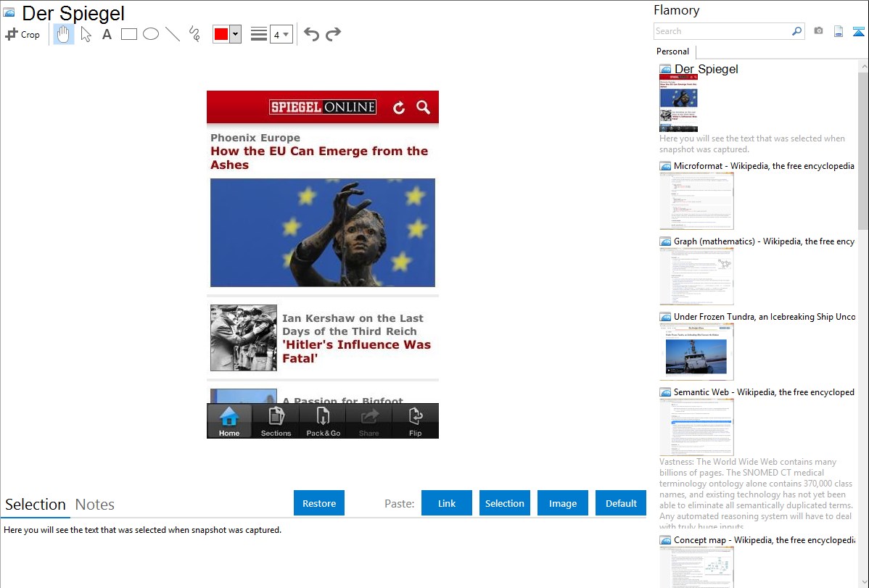Pick the rectangle drawing tool
869x588 pixels.
tap(128, 34)
